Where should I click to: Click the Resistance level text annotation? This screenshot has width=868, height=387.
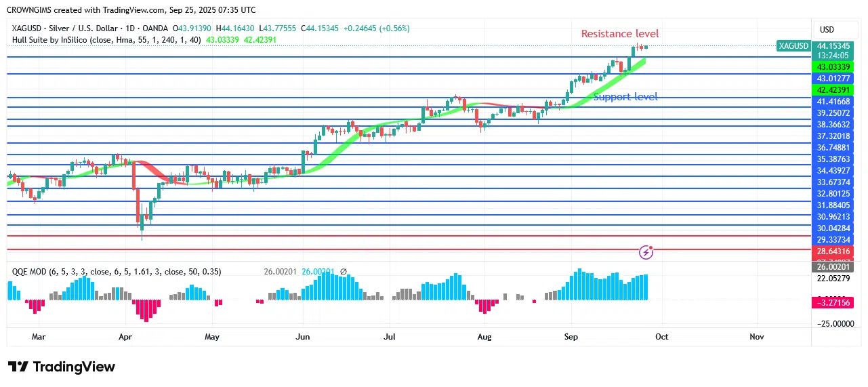(x=619, y=34)
